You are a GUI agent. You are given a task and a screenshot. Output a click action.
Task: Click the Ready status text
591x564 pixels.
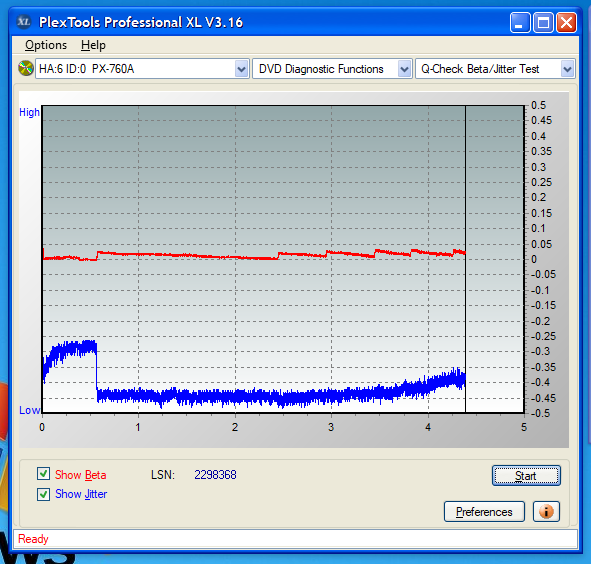pyautogui.click(x=33, y=539)
